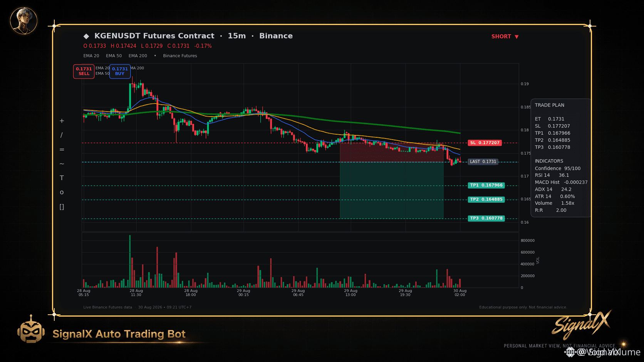Select the LAST 0.1731 price tag
The height and width of the screenshot is (362, 644).
coord(483,162)
